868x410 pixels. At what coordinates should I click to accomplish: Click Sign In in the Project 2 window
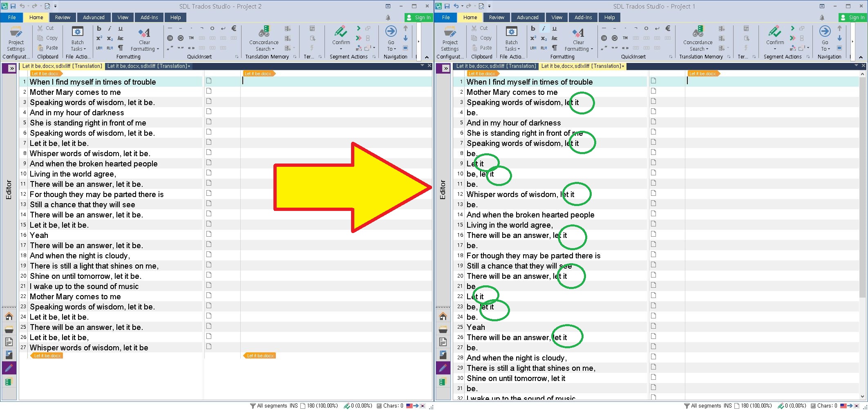pos(418,18)
